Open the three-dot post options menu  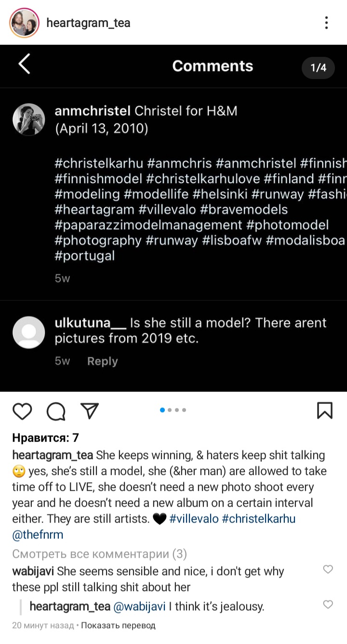[x=326, y=23]
